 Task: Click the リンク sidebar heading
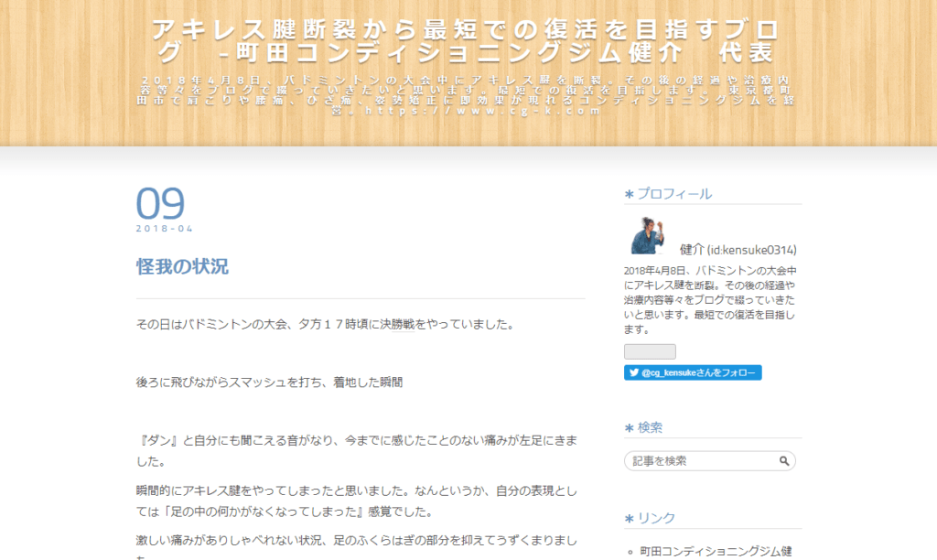656,518
